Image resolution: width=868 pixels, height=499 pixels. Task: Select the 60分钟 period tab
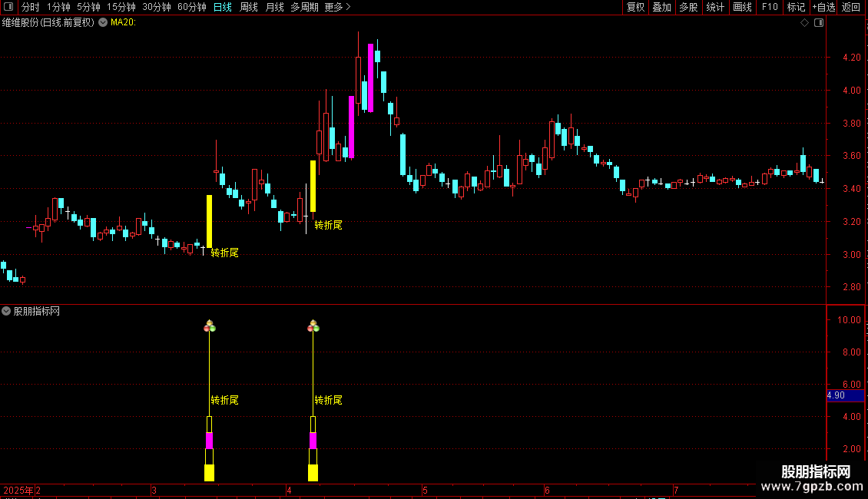192,7
